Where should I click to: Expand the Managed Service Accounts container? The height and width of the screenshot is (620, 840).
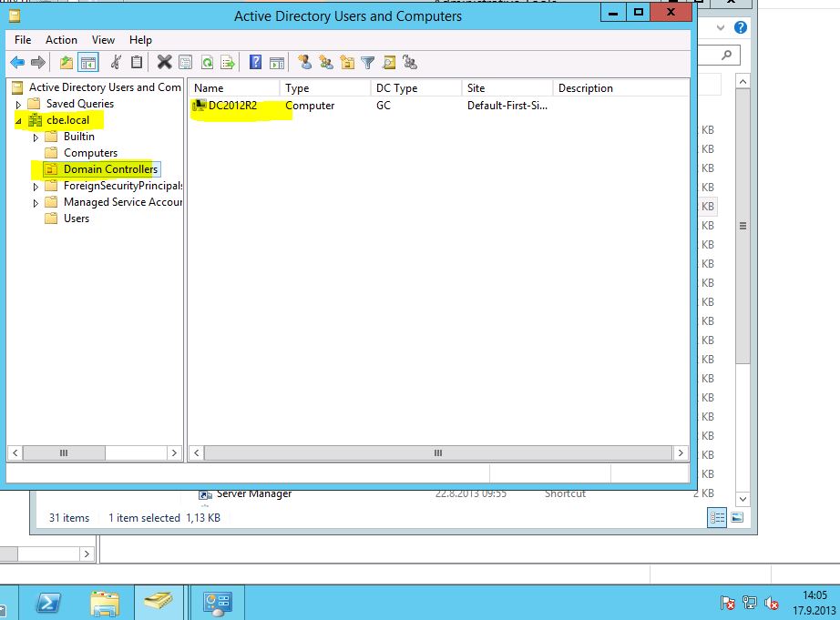[x=36, y=203]
